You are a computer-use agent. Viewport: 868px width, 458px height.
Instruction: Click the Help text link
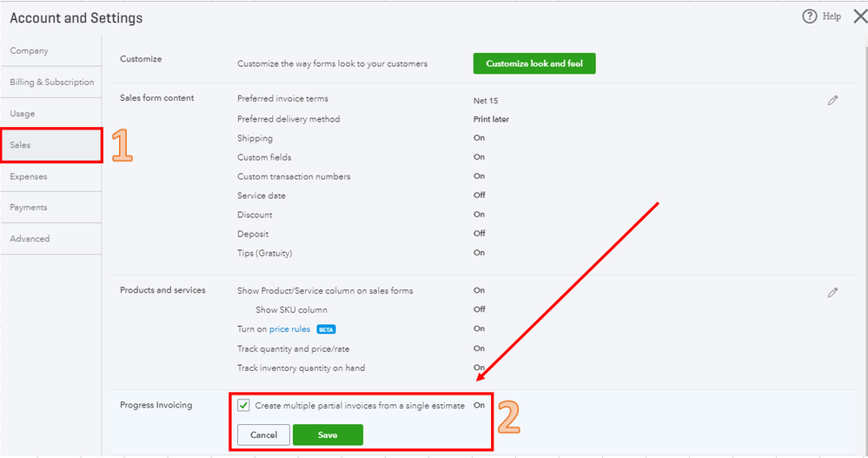[x=832, y=17]
